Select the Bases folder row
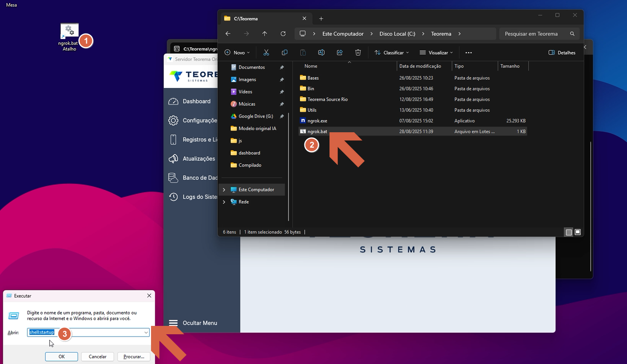 click(413, 78)
